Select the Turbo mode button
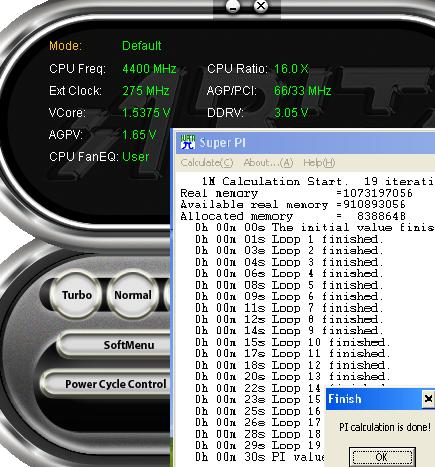 pyautogui.click(x=76, y=295)
